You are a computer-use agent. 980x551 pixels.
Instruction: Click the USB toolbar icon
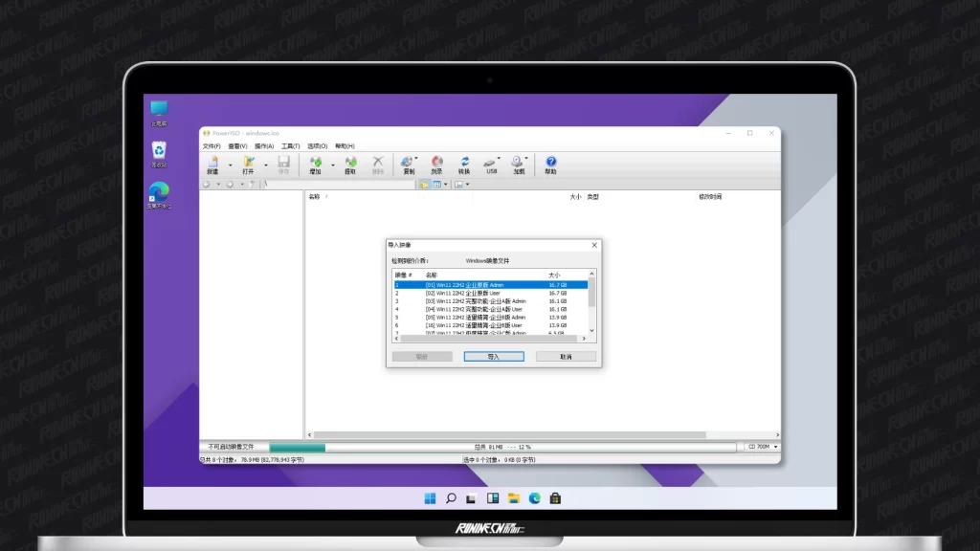tap(491, 164)
